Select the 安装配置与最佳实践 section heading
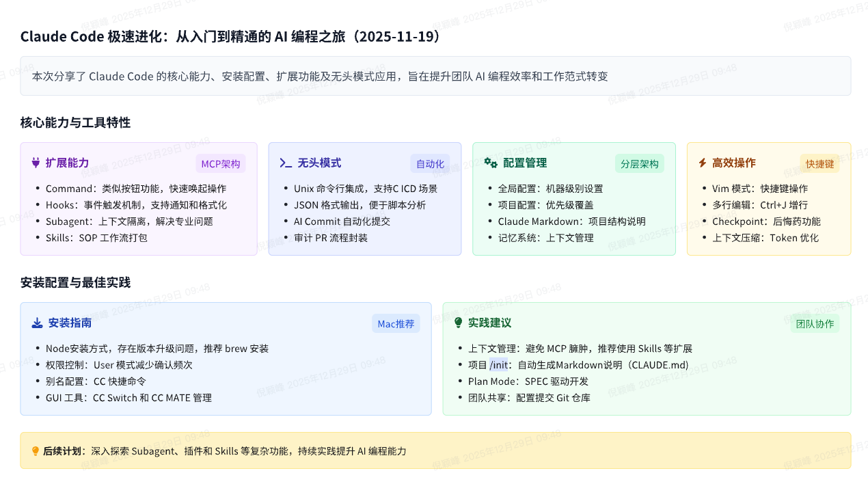The width and height of the screenshot is (868, 486). point(75,283)
